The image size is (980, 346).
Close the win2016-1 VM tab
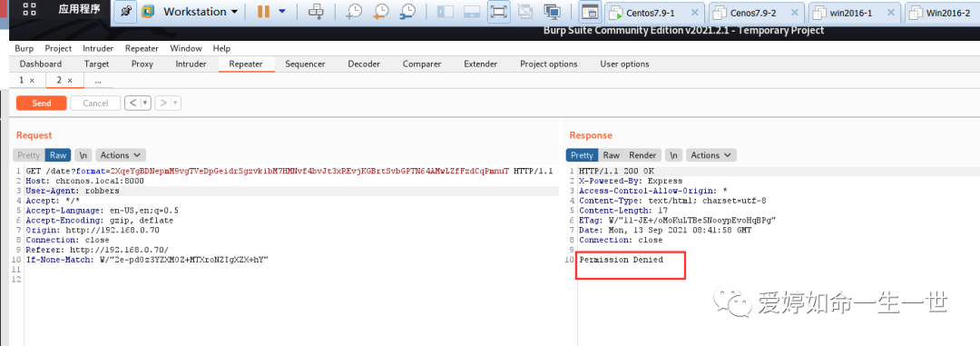[x=892, y=13]
